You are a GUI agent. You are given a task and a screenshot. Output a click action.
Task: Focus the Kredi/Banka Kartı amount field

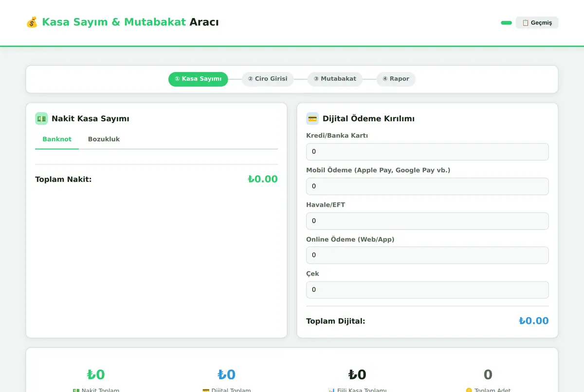(427, 152)
